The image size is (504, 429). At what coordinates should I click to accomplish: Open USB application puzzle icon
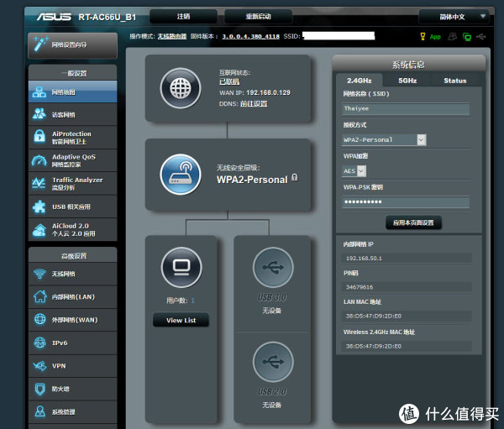click(39, 207)
